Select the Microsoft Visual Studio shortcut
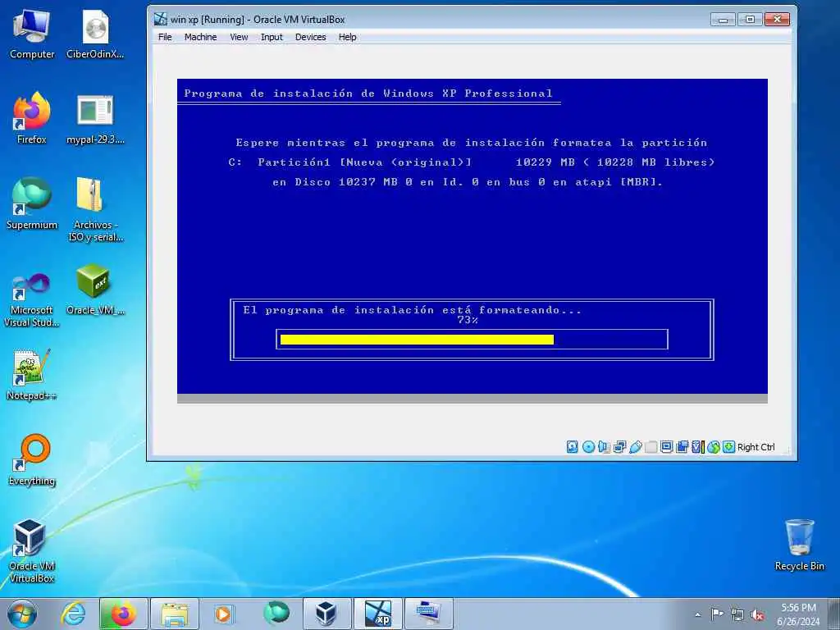Image resolution: width=840 pixels, height=630 pixels. pos(32,300)
